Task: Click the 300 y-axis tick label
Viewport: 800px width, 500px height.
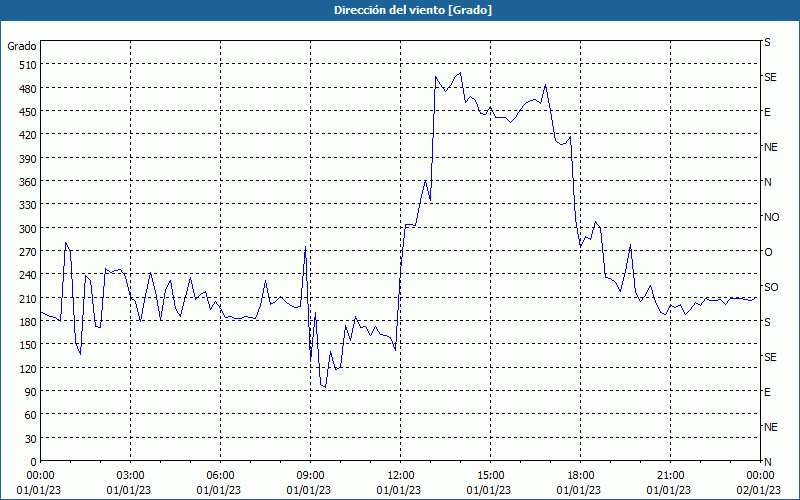Action: [x=28, y=229]
